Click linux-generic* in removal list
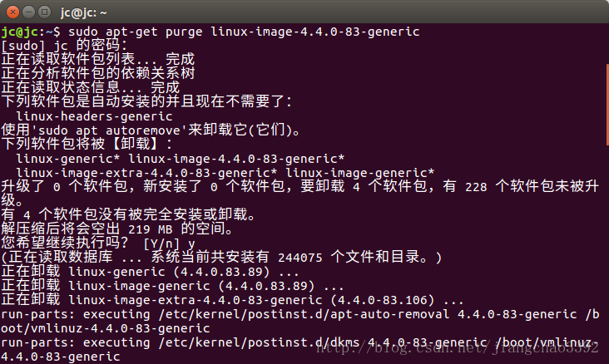 pyautogui.click(x=68, y=159)
